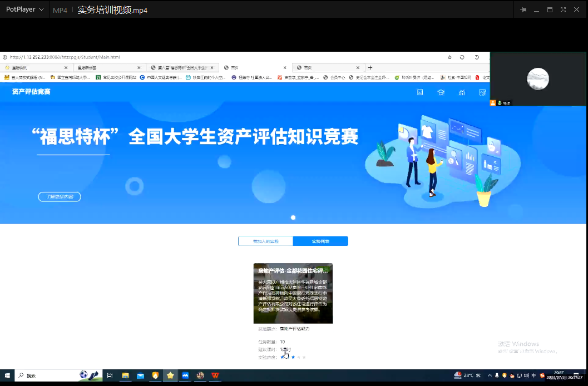588x386 pixels.
Task: Reload the page with the refresh icon
Action: tap(462, 57)
